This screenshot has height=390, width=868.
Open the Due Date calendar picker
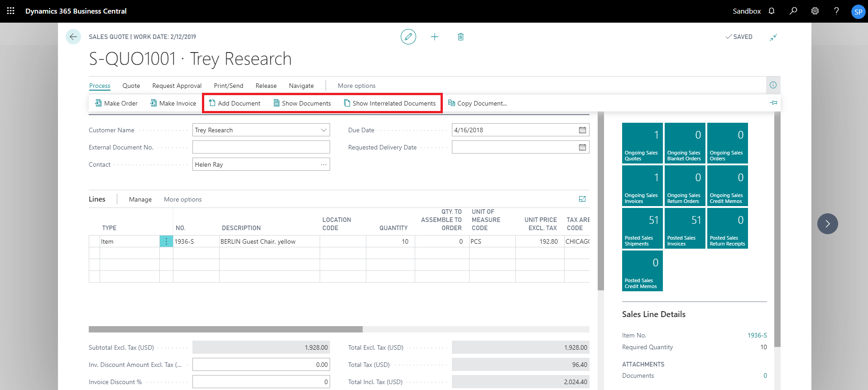pos(582,130)
